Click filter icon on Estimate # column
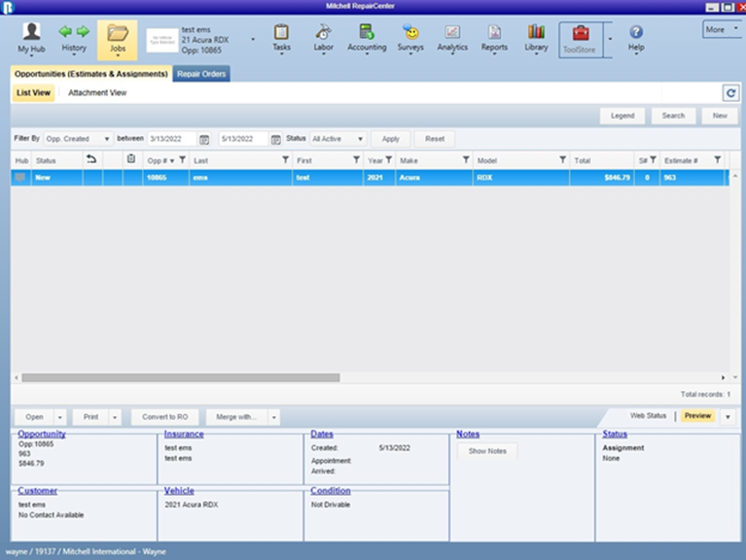The width and height of the screenshot is (746, 560). pyautogui.click(x=718, y=159)
